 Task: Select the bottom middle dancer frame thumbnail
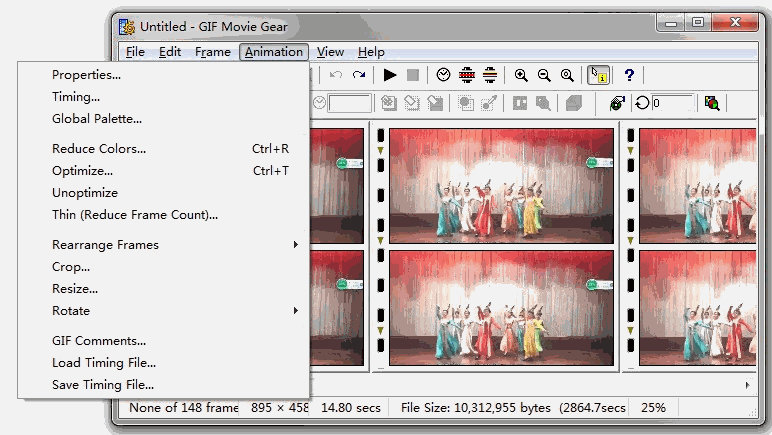[501, 308]
